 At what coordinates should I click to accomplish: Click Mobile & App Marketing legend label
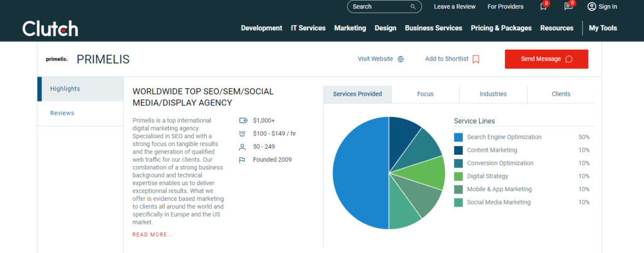click(x=499, y=189)
